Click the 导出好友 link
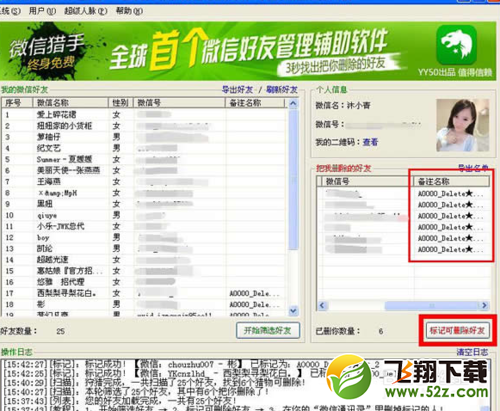 pyautogui.click(x=237, y=90)
